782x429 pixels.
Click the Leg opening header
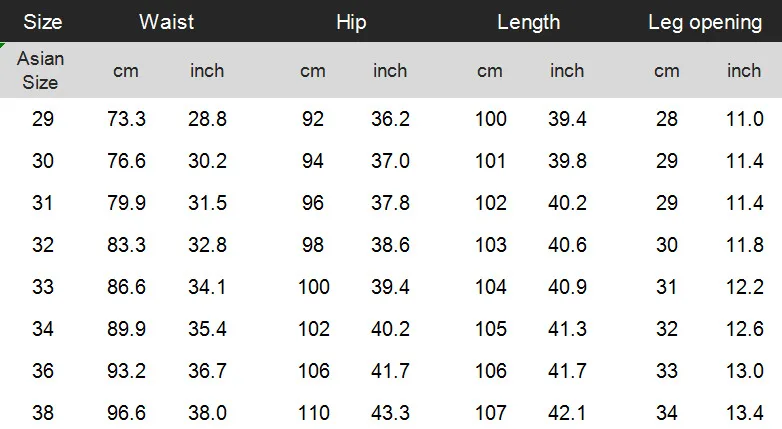(705, 22)
